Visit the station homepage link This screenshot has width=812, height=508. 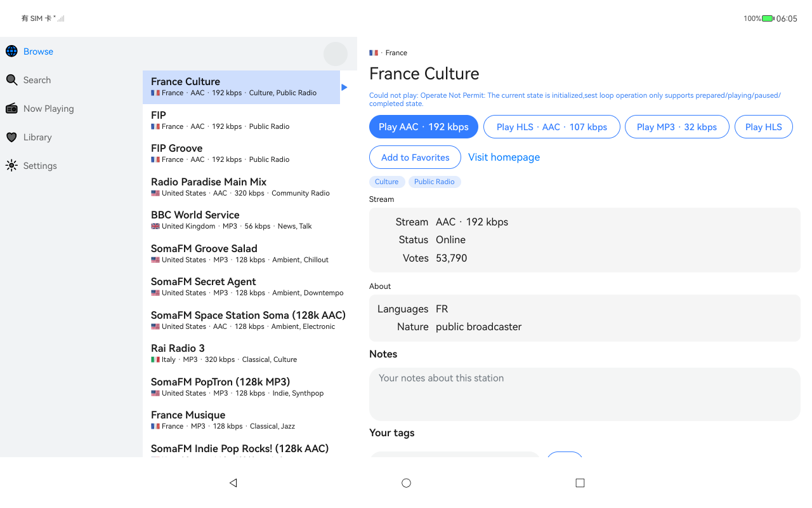[x=504, y=157]
